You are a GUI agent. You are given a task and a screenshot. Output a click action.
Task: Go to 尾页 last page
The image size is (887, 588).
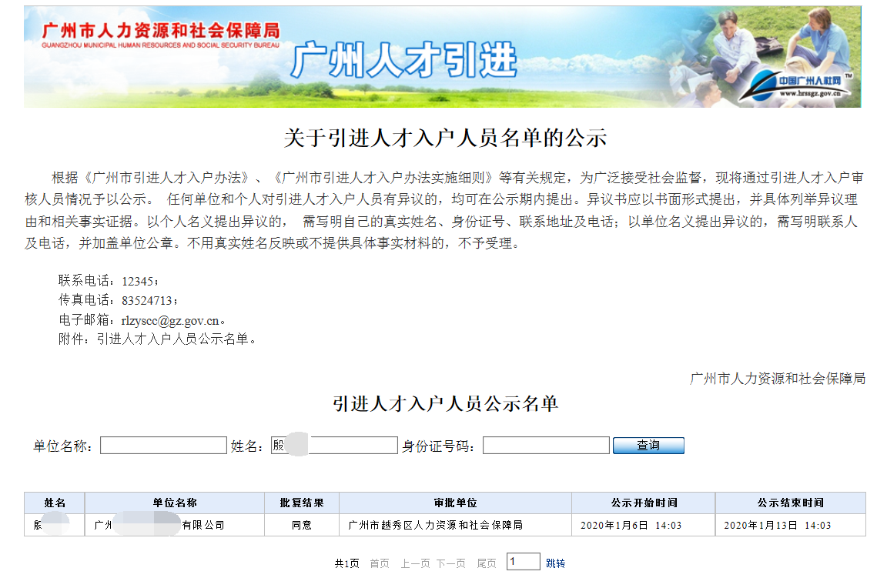click(487, 563)
